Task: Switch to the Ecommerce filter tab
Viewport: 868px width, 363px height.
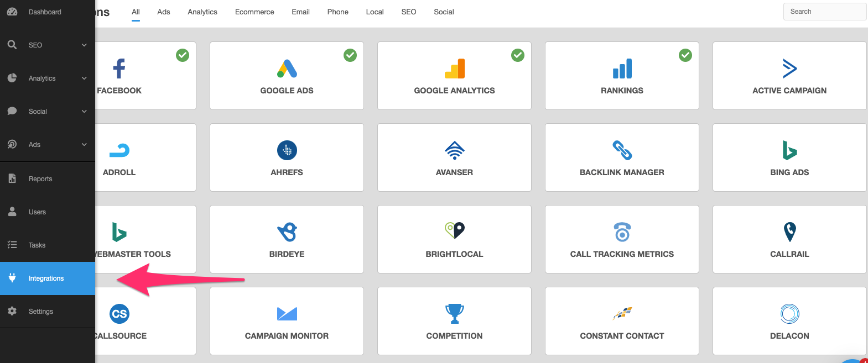Action: (x=254, y=12)
